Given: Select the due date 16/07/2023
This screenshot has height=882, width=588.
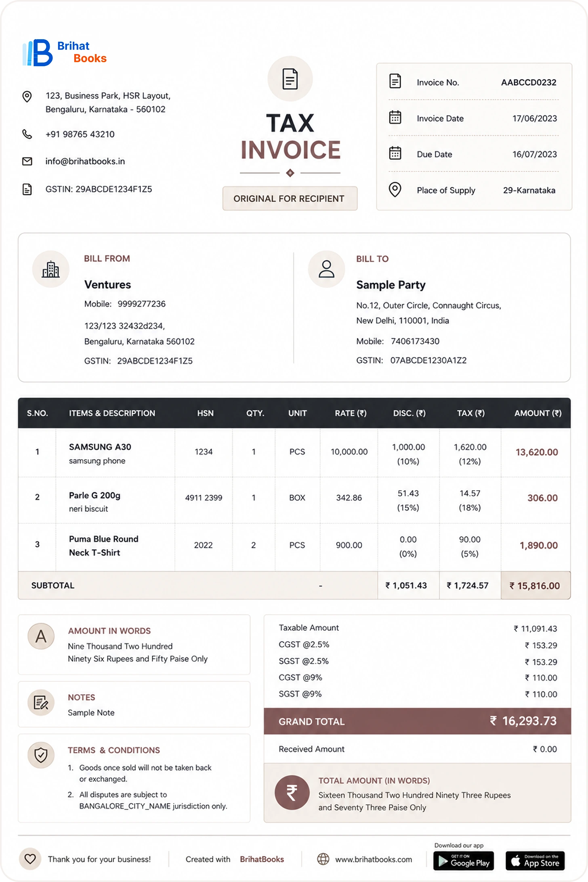Looking at the screenshot, I should [x=535, y=154].
